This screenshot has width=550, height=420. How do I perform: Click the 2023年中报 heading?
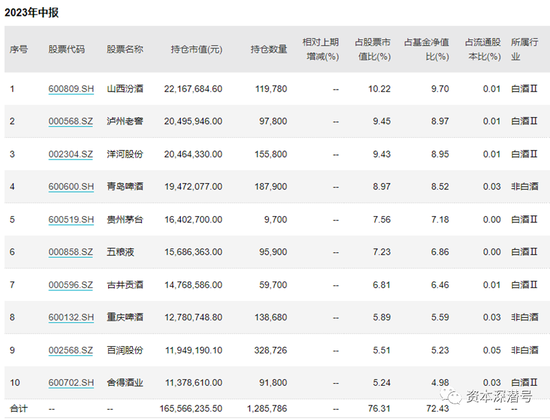pyautogui.click(x=31, y=13)
